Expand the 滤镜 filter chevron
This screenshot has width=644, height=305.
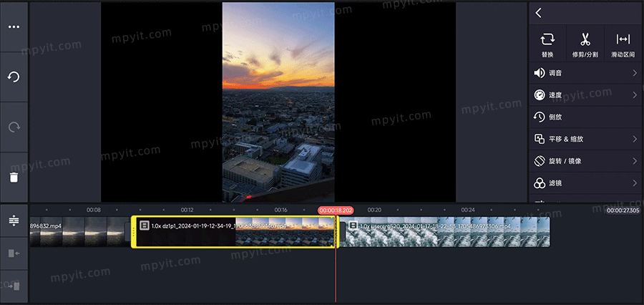coord(635,183)
